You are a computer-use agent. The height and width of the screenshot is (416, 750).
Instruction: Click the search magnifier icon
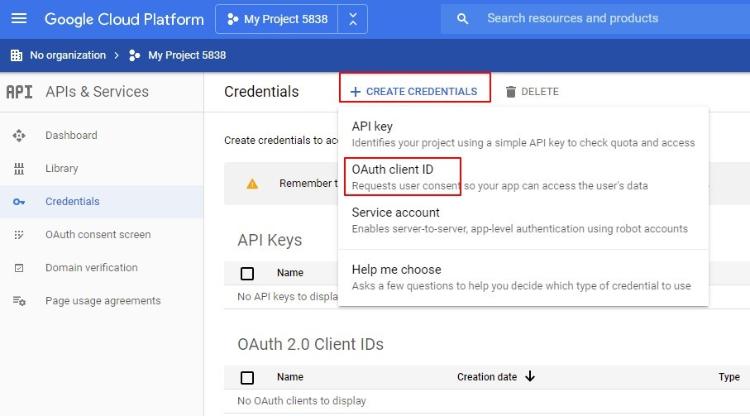(x=462, y=19)
